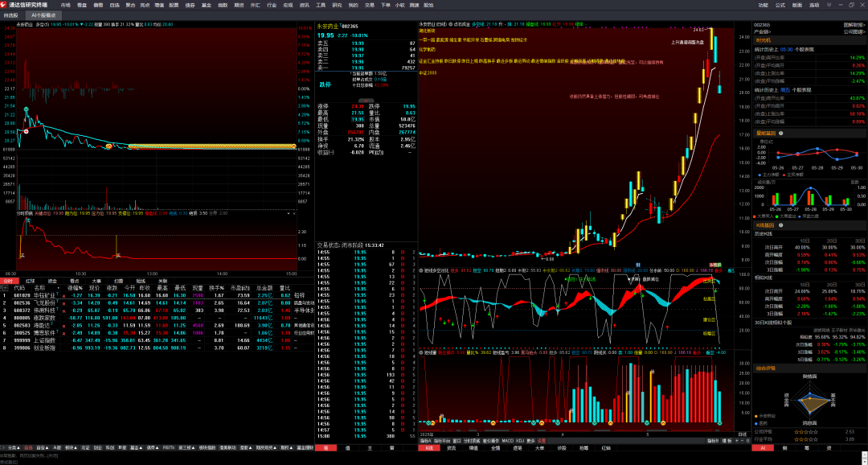Select the 分时 tab below intraday chart
This screenshot has width=868, height=465.
(8, 281)
